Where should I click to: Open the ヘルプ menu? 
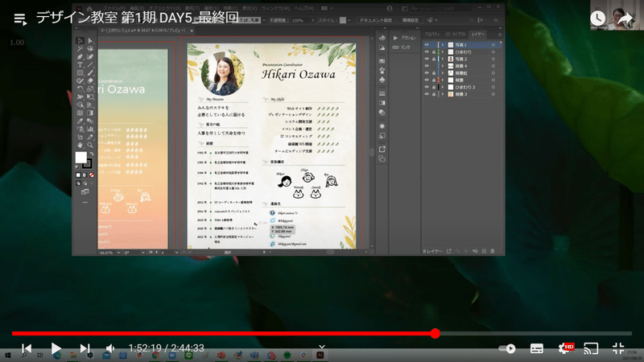click(304, 8)
